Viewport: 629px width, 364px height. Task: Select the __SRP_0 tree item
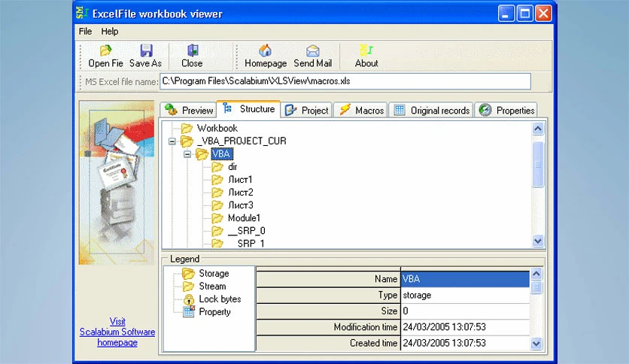(246, 231)
